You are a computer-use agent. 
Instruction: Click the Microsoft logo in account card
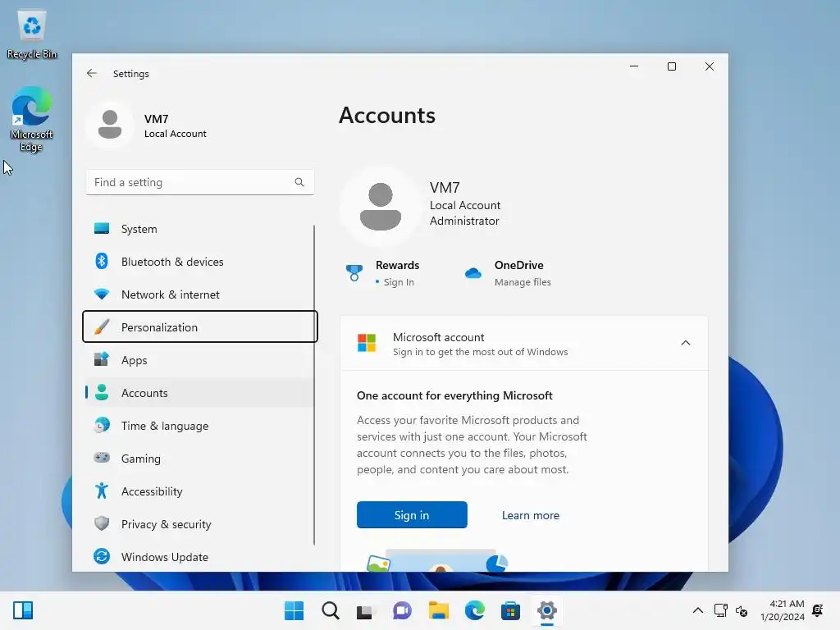pyautogui.click(x=367, y=343)
